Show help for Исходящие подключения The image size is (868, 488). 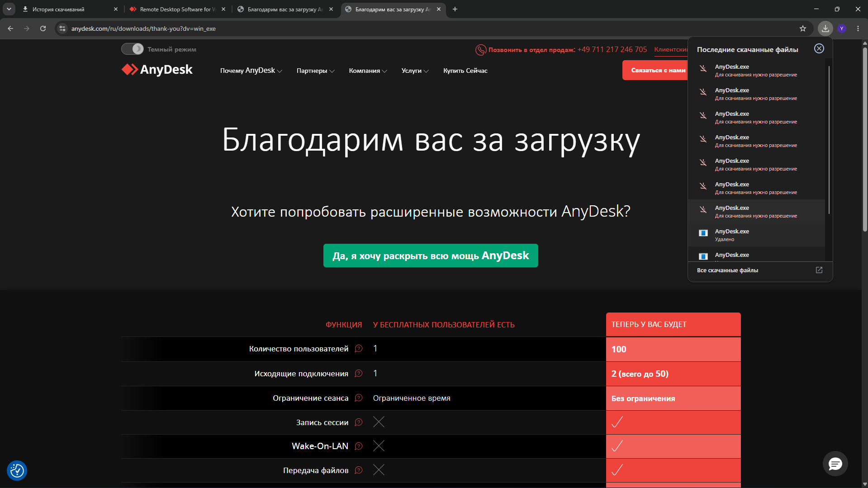(x=359, y=373)
